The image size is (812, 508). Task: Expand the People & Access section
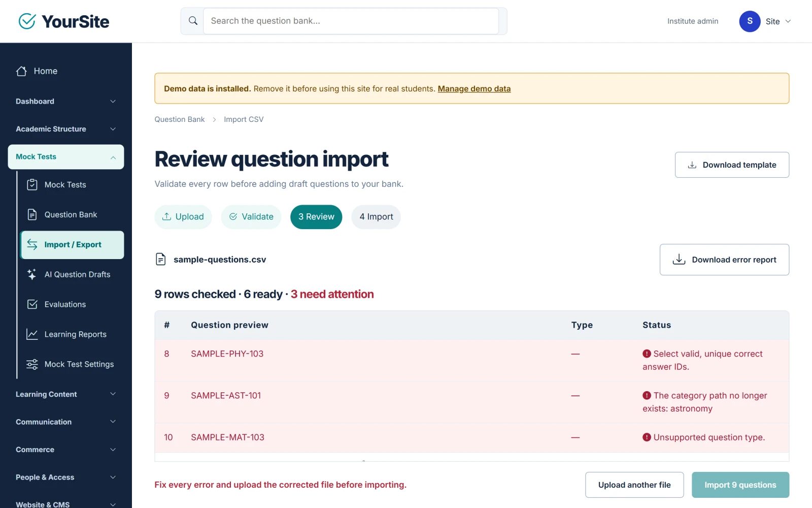(x=66, y=477)
